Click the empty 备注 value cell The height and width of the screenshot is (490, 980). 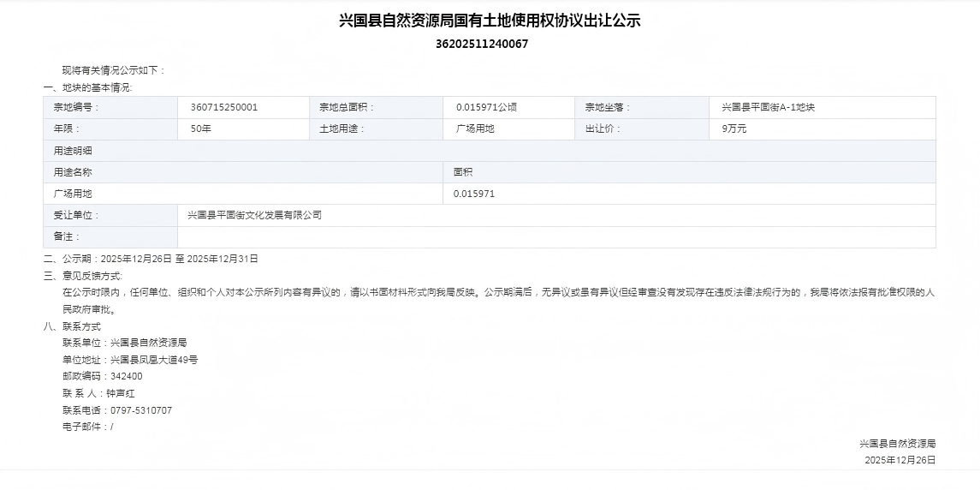[x=556, y=237]
